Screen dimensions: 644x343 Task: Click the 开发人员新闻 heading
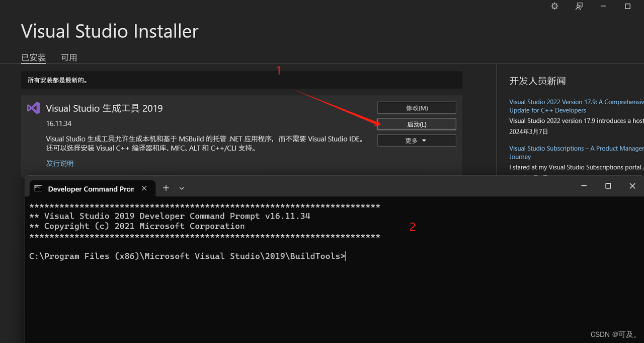click(x=538, y=81)
